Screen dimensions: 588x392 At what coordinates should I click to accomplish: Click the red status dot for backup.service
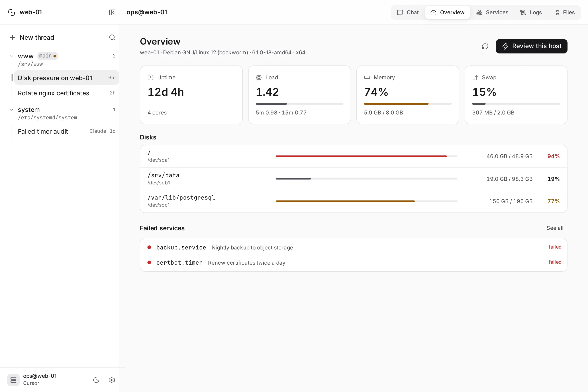pyautogui.click(x=149, y=247)
